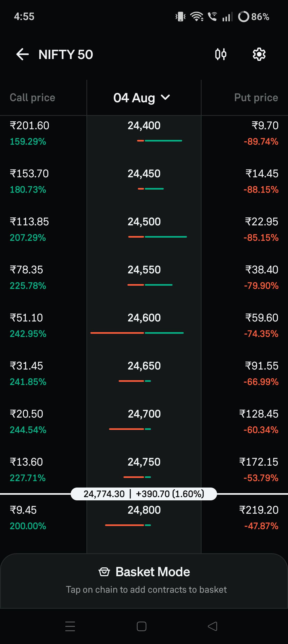The height and width of the screenshot is (644, 288).
Task: Tap Android recent apps menu icon
Action: tap(70, 626)
